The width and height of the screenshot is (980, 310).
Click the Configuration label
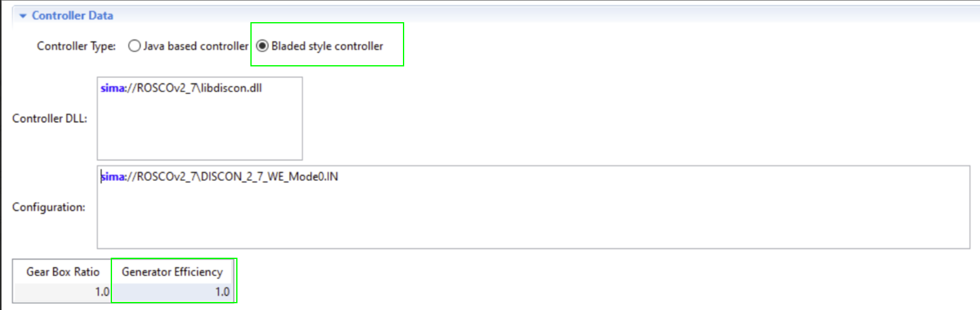49,207
